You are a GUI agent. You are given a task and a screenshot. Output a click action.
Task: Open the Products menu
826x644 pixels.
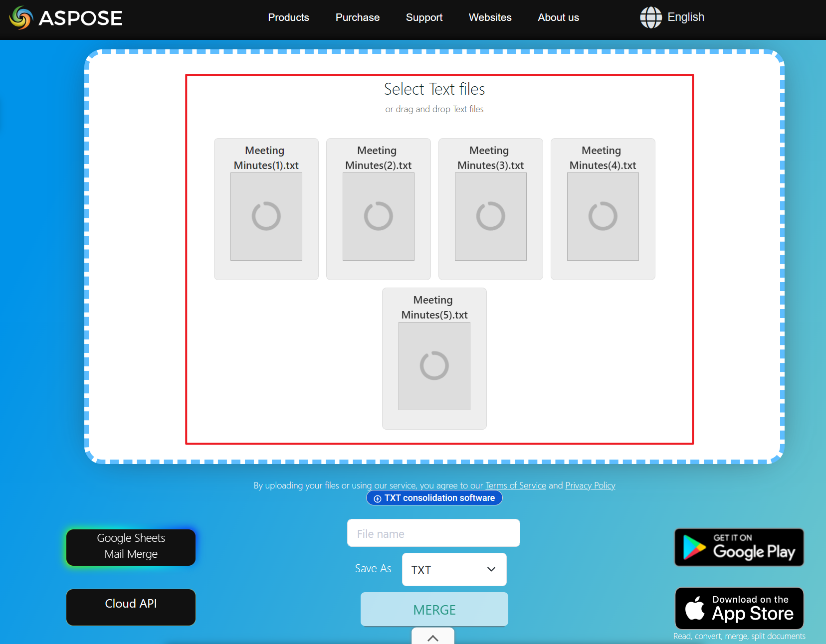288,17
